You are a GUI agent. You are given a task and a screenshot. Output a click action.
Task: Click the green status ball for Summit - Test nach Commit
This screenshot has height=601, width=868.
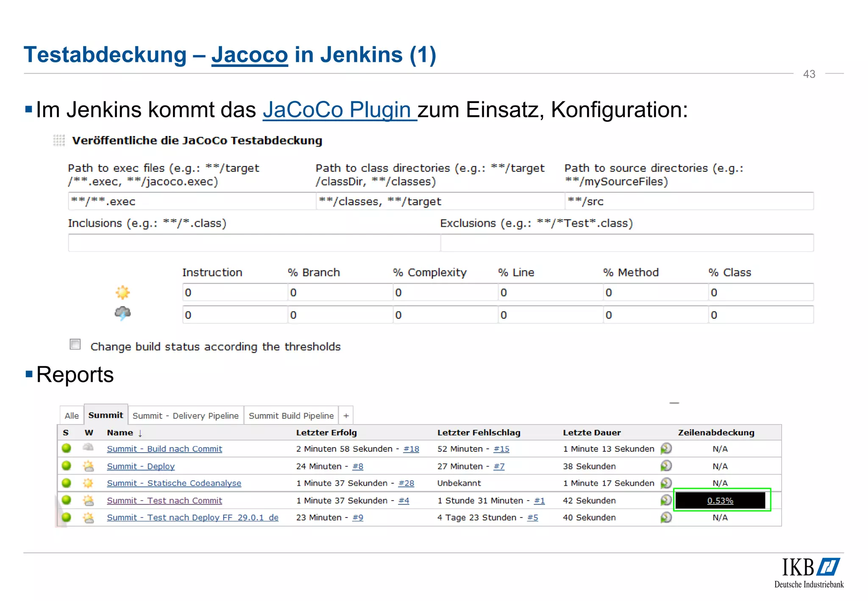66,500
